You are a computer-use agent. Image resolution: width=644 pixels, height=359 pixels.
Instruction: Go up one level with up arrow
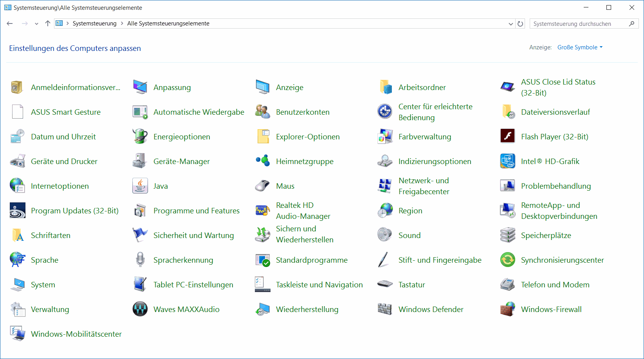tap(48, 23)
